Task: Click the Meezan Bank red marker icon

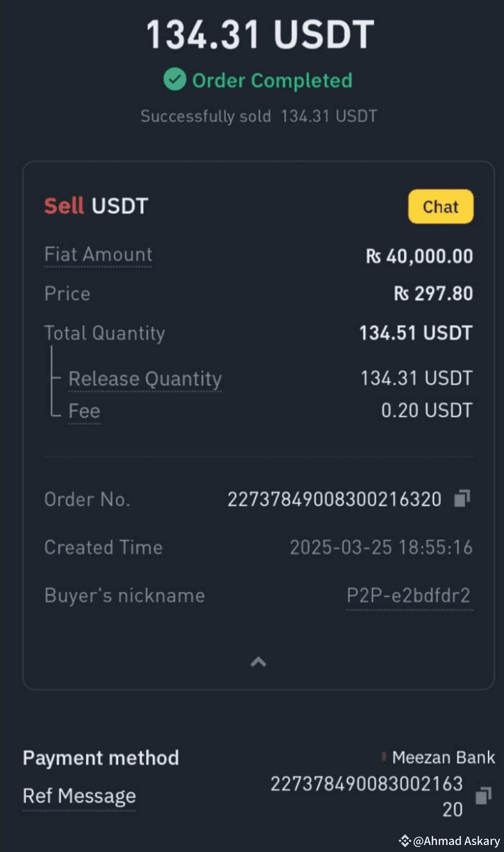Action: 384,757
